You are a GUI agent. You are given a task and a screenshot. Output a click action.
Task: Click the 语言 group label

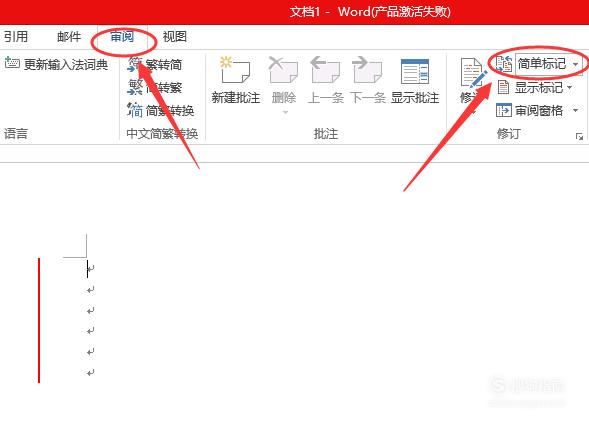point(16,134)
